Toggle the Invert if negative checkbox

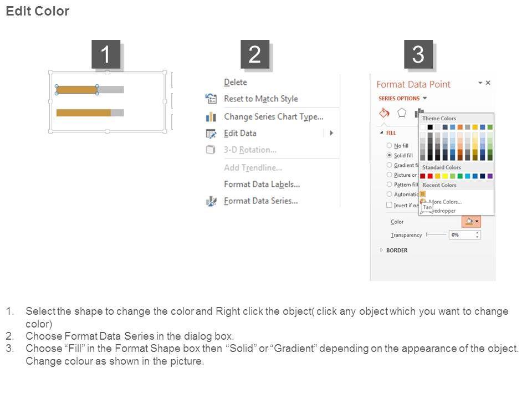(x=390, y=205)
